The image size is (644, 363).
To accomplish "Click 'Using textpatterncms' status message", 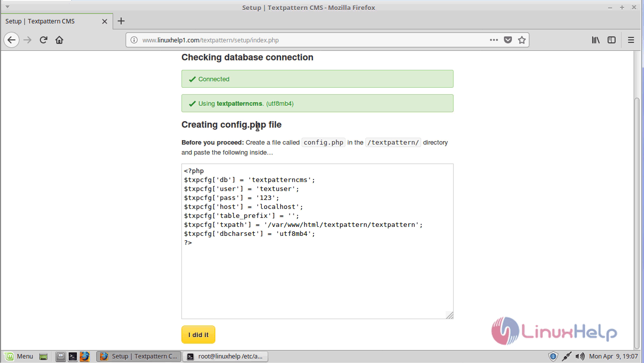I will click(318, 103).
